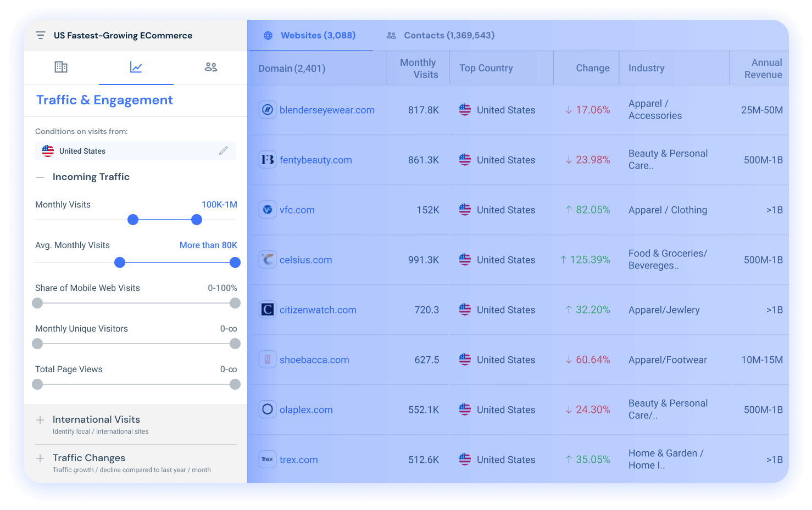Click the flag icon in celsius.com row
Image resolution: width=812 pixels, height=510 pixels.
pyautogui.click(x=465, y=260)
